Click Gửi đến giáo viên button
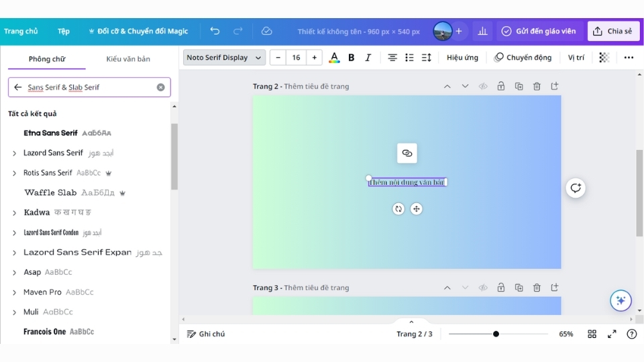Viewport: 644px width, 362px height. pos(539,32)
